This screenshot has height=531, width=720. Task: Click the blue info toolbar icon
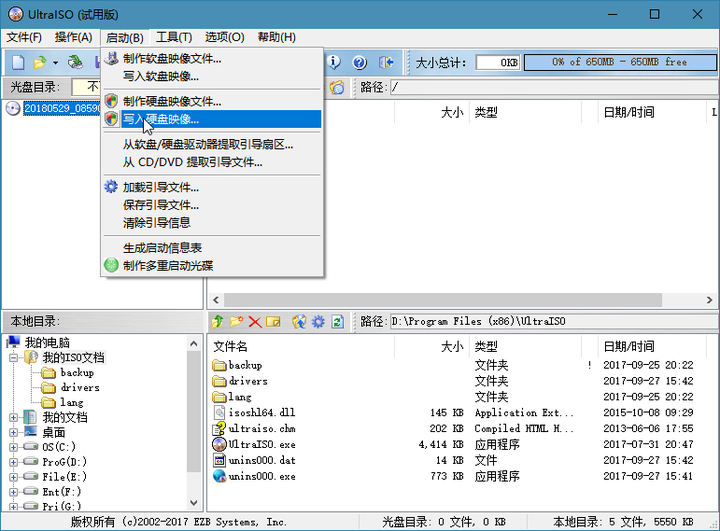(x=333, y=62)
